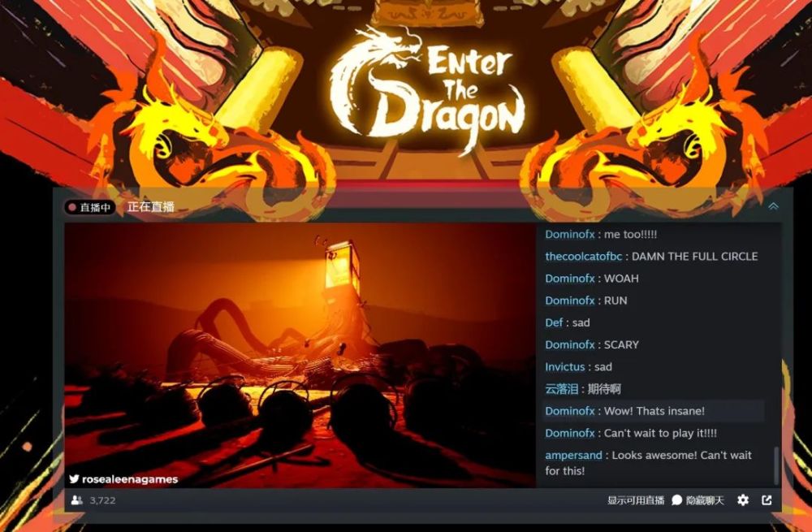Open 云落泪 username in chat
This screenshot has width=812, height=532.
(x=561, y=389)
